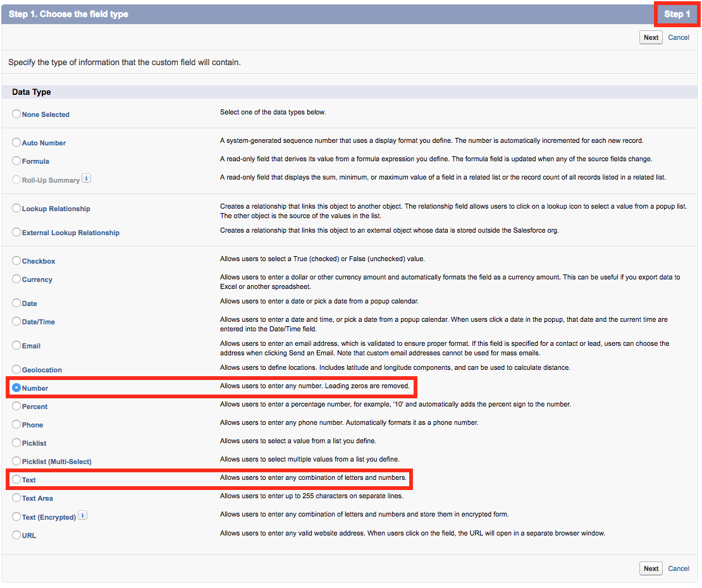The height and width of the screenshot is (588, 702).
Task: Click description 'Allows users to enter any valid website address'
Action: (412, 533)
